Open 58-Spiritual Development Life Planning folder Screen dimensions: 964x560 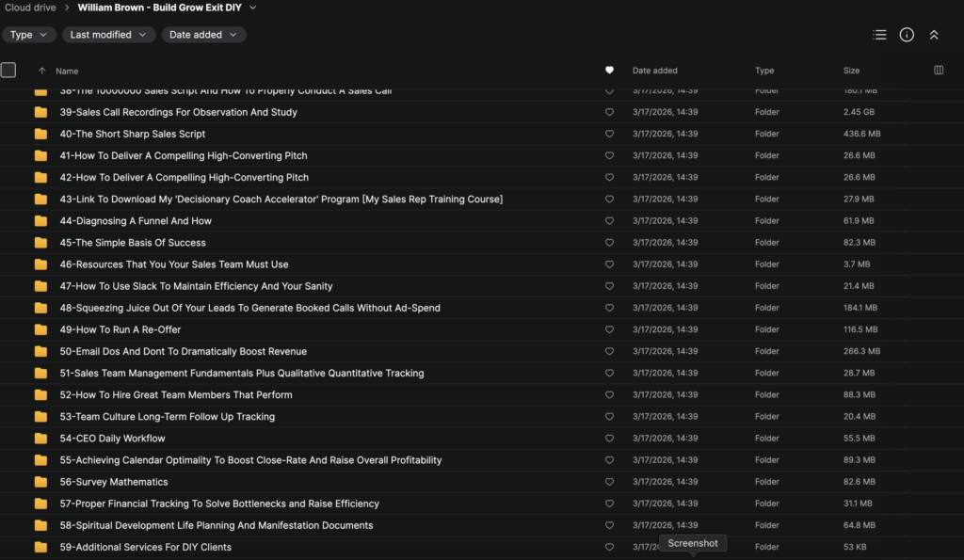pos(217,525)
